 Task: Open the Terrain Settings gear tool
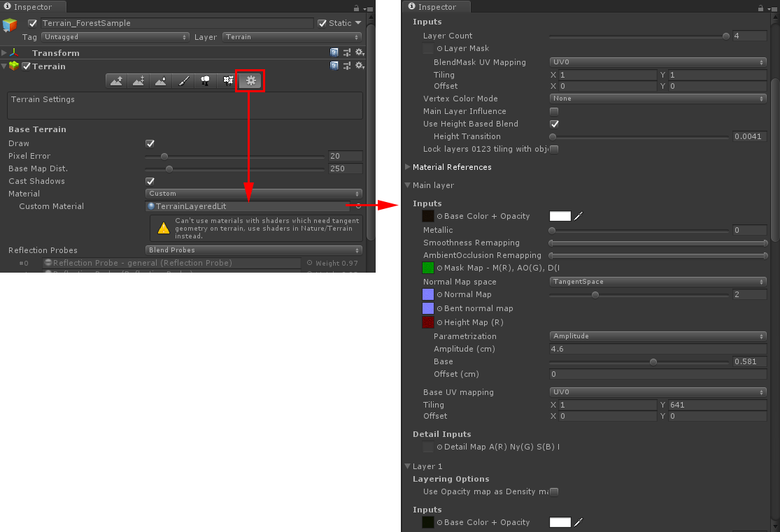pyautogui.click(x=250, y=80)
